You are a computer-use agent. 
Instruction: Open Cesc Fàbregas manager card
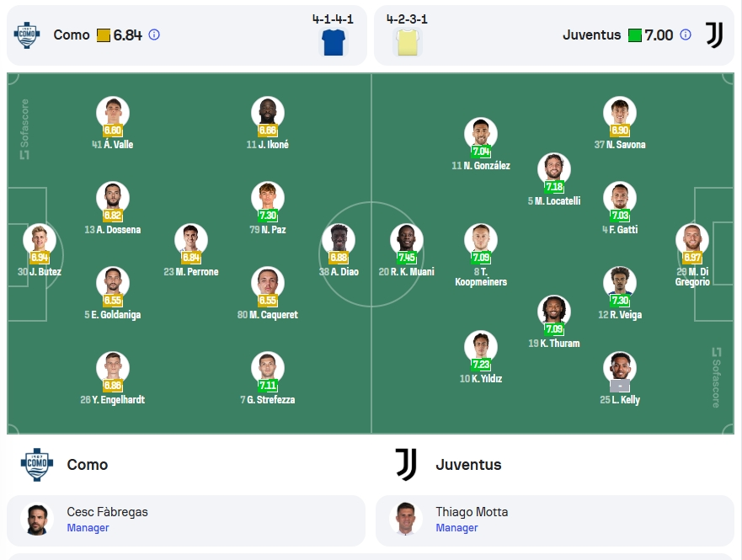click(x=186, y=520)
